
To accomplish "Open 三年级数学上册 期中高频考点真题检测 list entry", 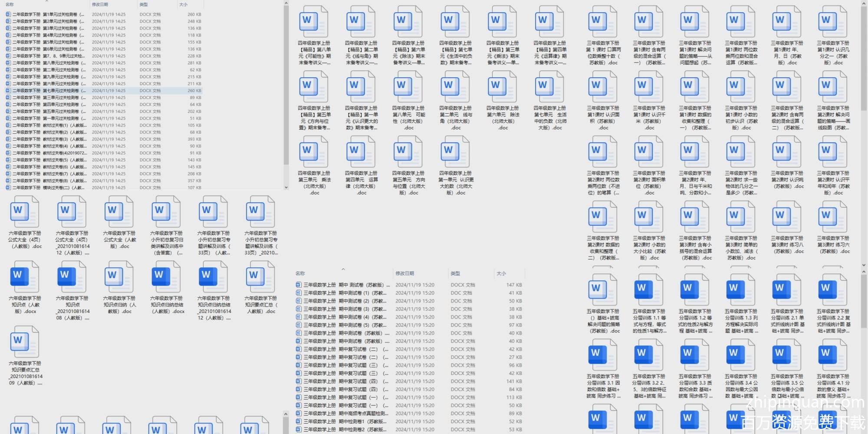I will point(343,414).
